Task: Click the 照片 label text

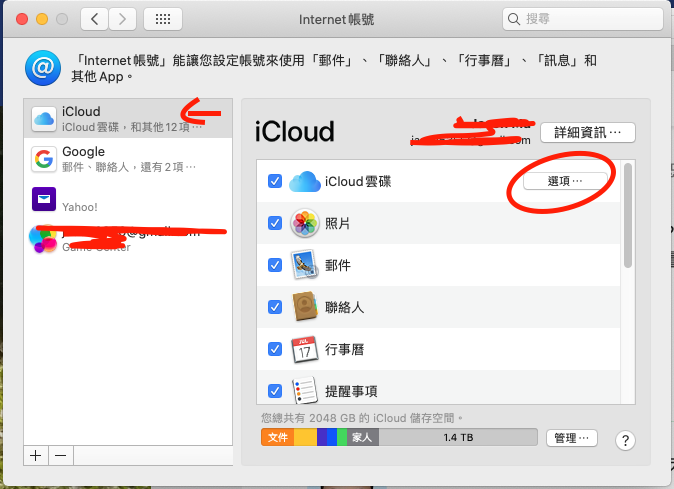Action: click(x=337, y=223)
